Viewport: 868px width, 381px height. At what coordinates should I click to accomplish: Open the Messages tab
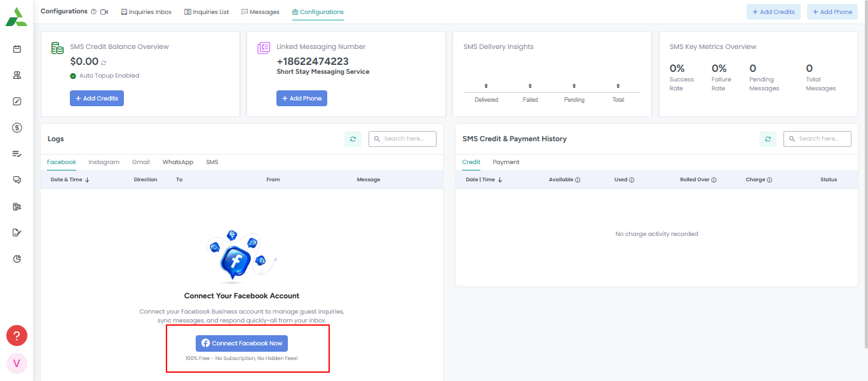[x=261, y=12]
